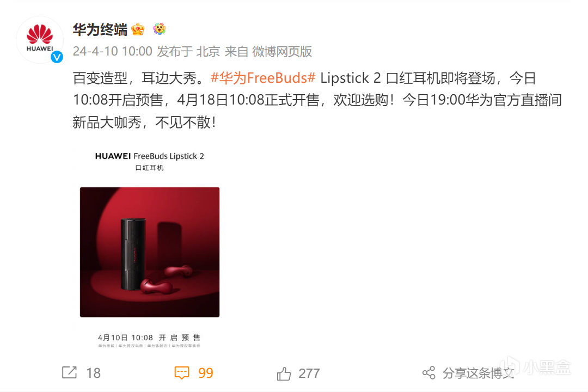Select the repost count 18
Viewport: 588px width, 392px height.
pyautogui.click(x=94, y=373)
